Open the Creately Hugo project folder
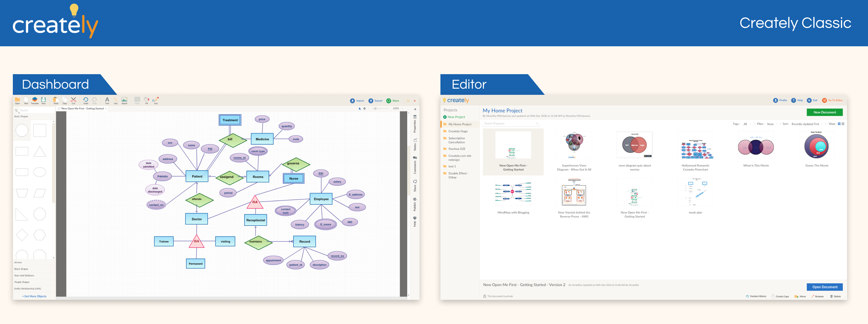Viewport: 868px width, 324px height. tap(458, 131)
